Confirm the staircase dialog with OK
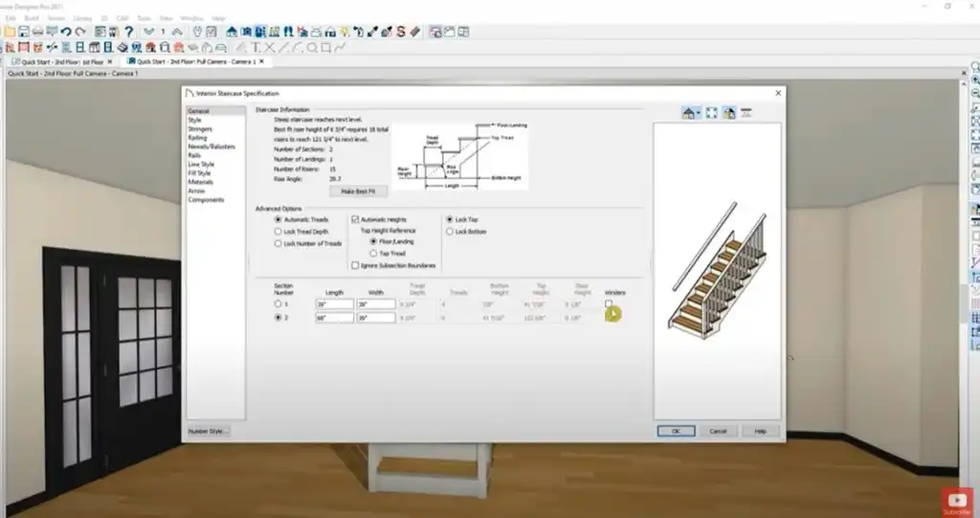 tap(676, 431)
